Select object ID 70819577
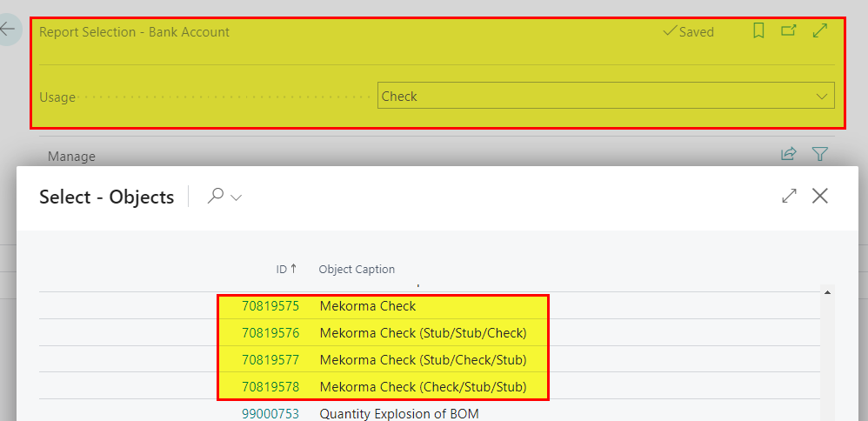 pyautogui.click(x=270, y=360)
